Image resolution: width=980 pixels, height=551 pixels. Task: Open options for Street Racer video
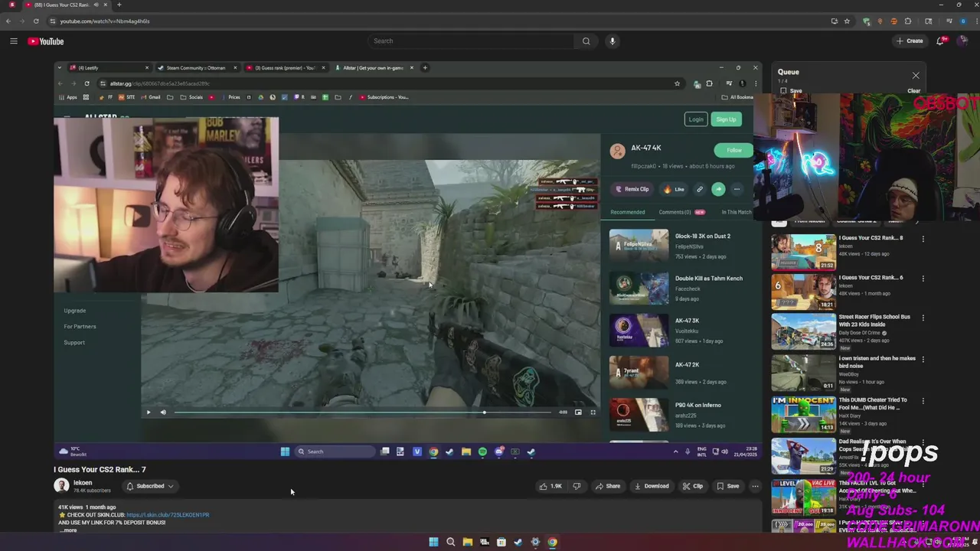(x=923, y=318)
